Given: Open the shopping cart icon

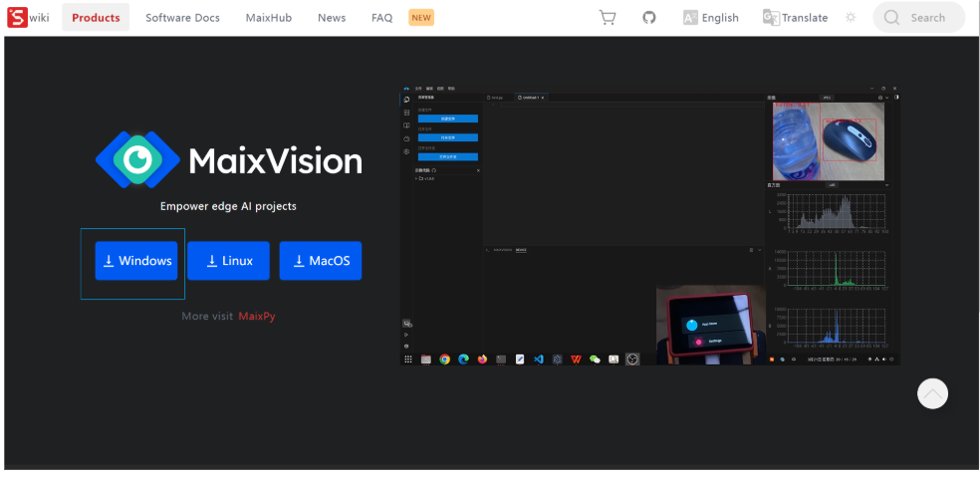Looking at the screenshot, I should pyautogui.click(x=607, y=18).
